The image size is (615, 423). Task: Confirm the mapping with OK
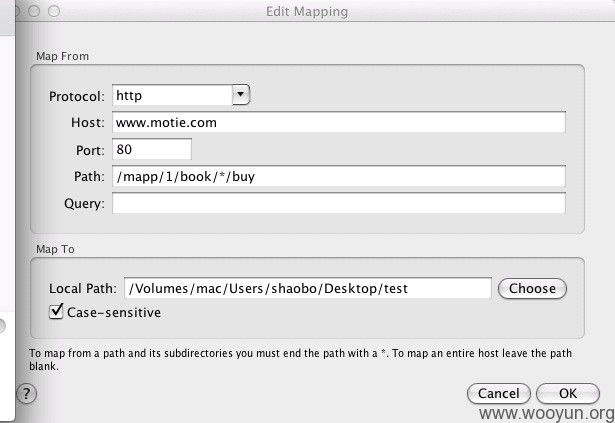(568, 393)
